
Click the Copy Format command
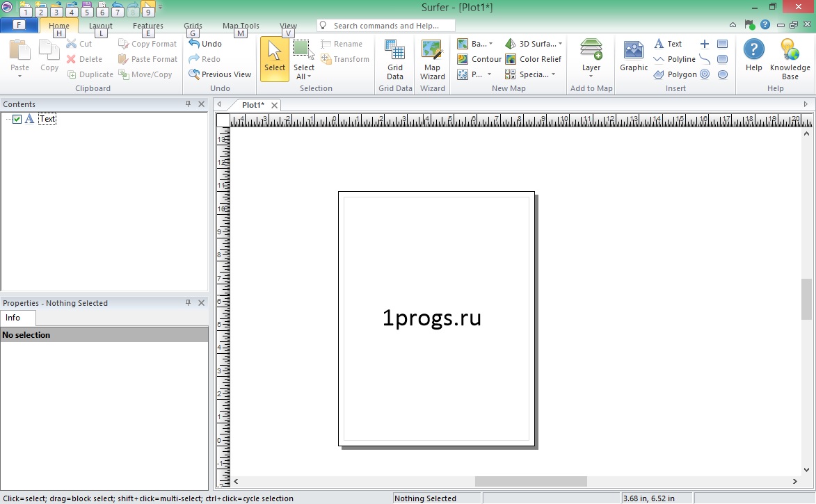click(147, 44)
